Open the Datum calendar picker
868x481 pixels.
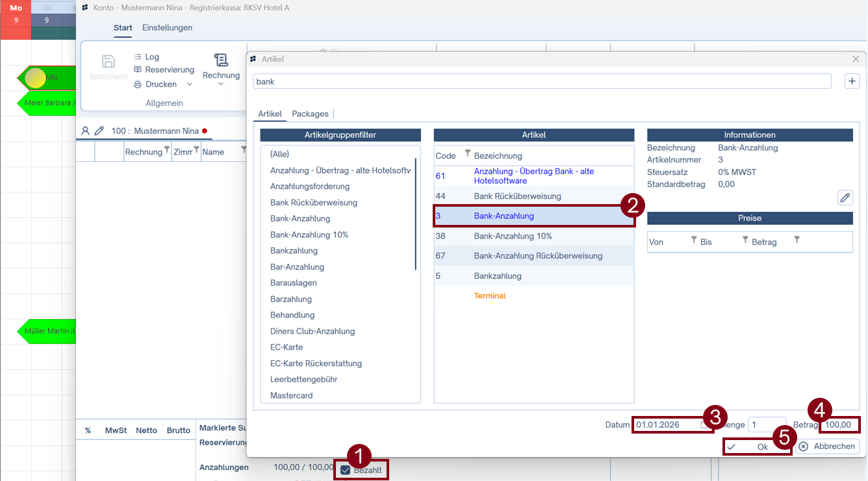point(704,425)
